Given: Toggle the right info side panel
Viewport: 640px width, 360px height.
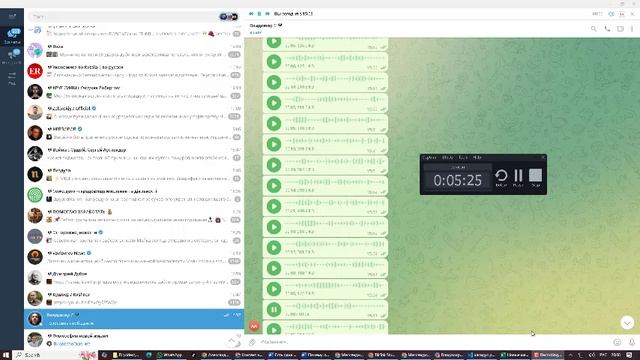Looking at the screenshot, I should pos(620,29).
